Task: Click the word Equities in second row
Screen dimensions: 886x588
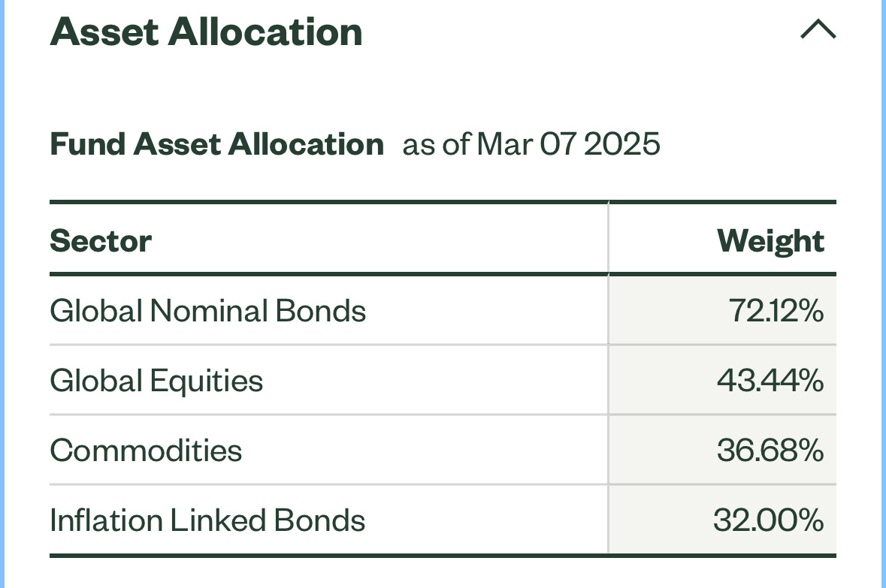Action: click(x=207, y=381)
